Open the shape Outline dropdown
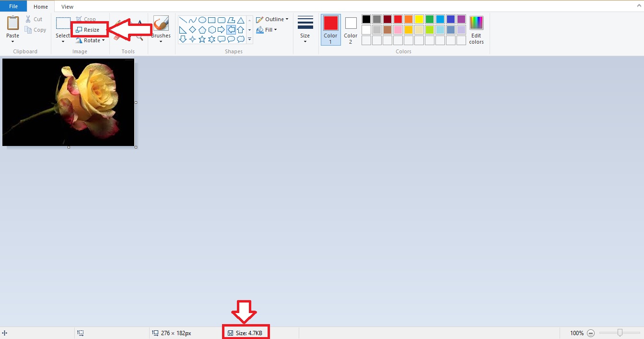644x339 pixels. [272, 19]
